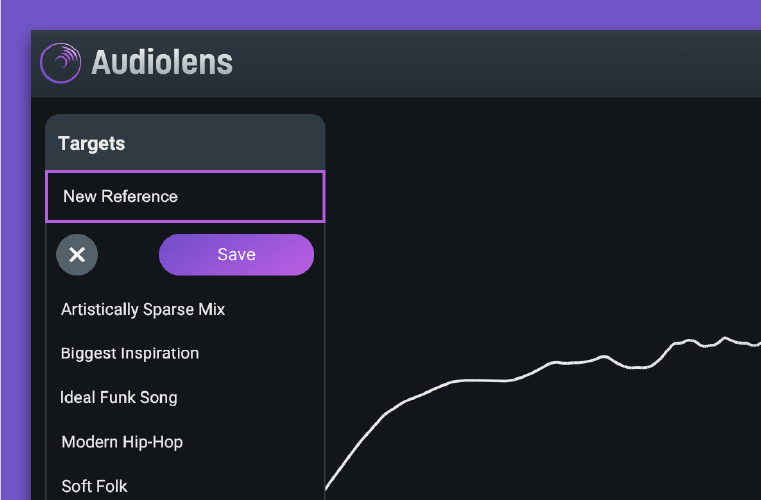Click on the white spectrum curve
The image size is (761, 500).
(x=480, y=381)
